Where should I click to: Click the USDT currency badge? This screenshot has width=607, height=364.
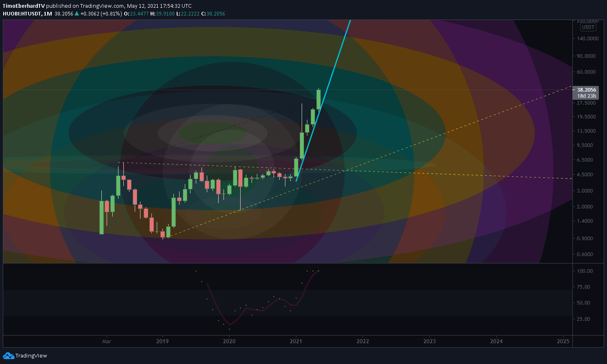point(588,27)
